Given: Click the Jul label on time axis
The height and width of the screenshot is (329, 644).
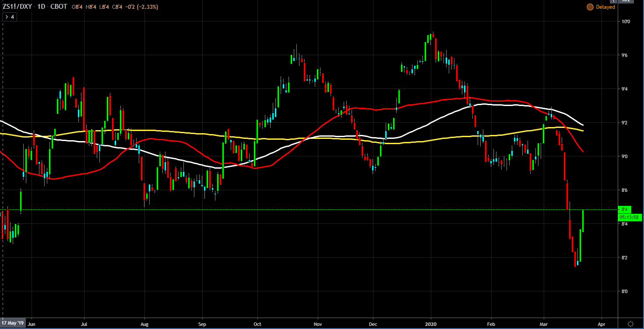Looking at the screenshot, I should (x=84, y=325).
